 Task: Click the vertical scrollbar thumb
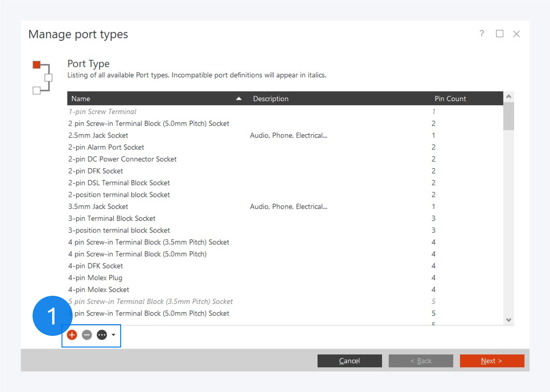pos(509,116)
